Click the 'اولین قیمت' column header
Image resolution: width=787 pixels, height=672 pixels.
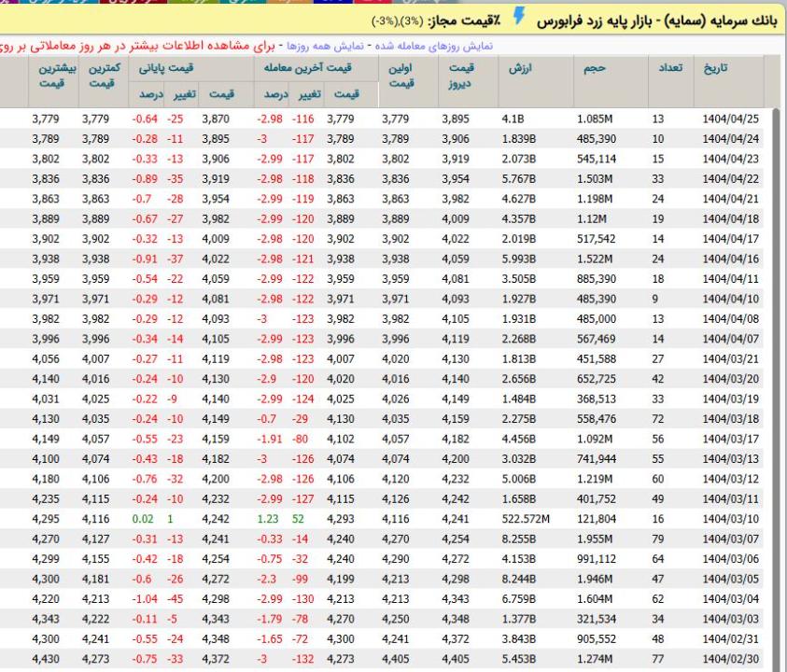click(400, 77)
